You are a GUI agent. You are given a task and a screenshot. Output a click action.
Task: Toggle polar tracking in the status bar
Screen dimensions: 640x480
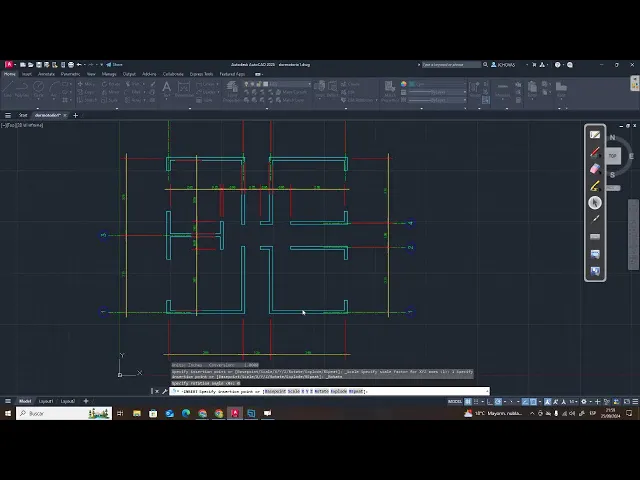tap(498, 402)
